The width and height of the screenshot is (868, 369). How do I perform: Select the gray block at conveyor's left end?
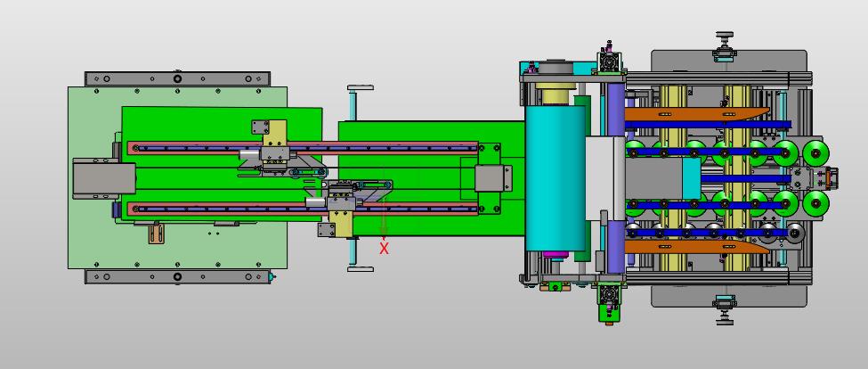coord(103,178)
